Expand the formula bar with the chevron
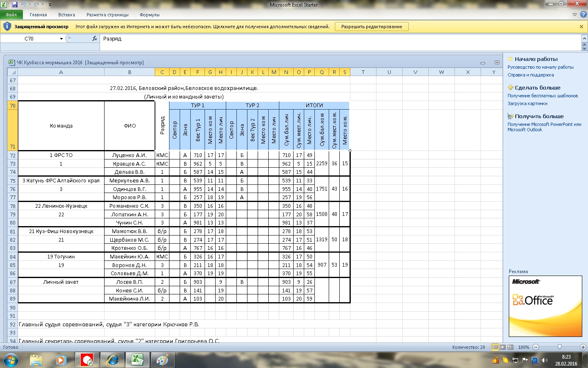588x368 pixels. (x=584, y=38)
